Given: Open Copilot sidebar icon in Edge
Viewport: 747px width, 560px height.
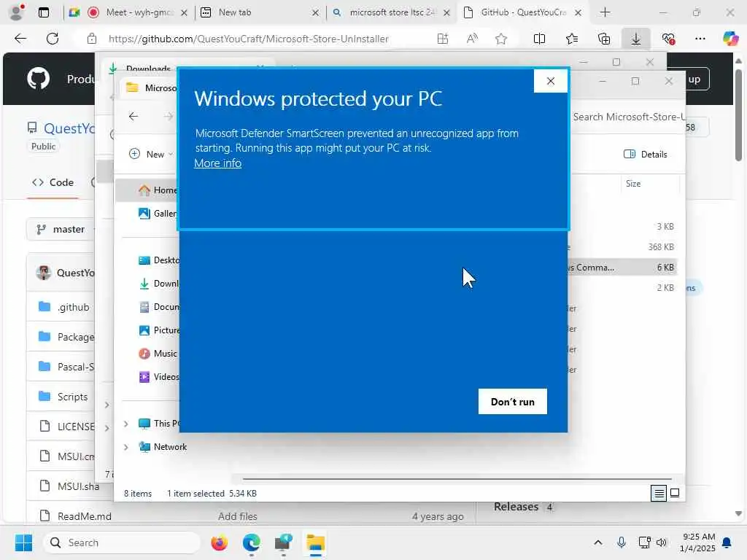Looking at the screenshot, I should pos(730,38).
